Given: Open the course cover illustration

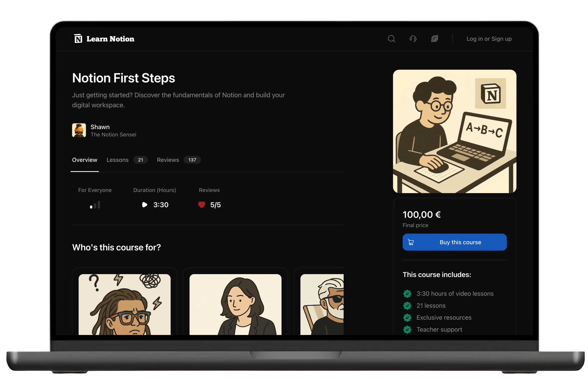Looking at the screenshot, I should [x=455, y=132].
